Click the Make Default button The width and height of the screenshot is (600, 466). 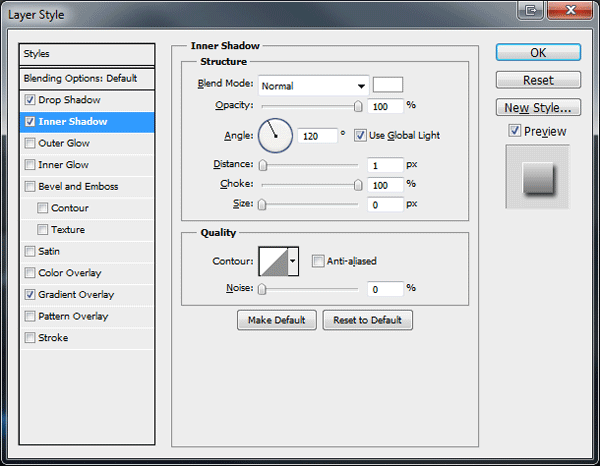[277, 320]
